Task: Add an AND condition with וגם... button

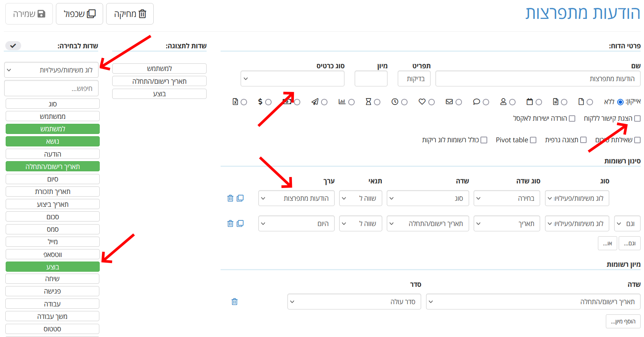Action: pos(630,243)
